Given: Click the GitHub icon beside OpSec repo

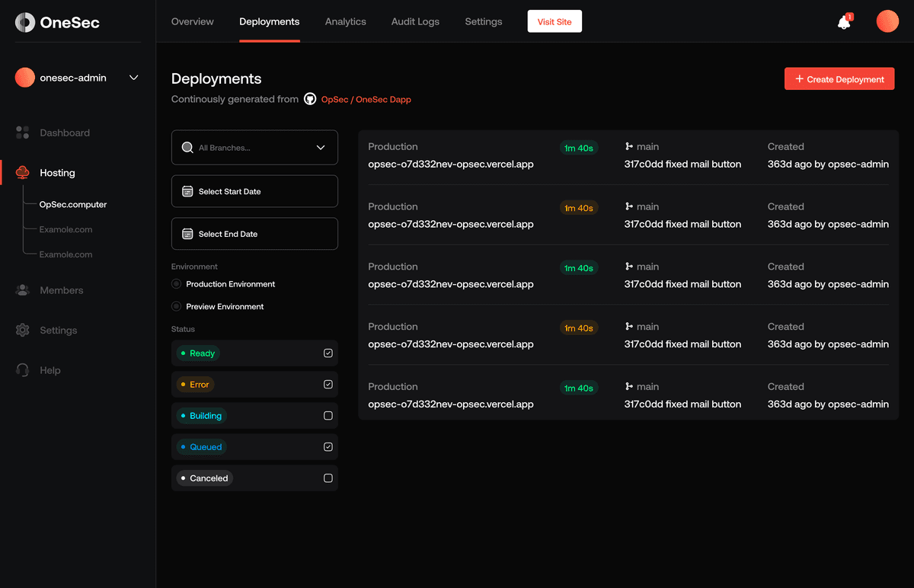Looking at the screenshot, I should coord(310,99).
